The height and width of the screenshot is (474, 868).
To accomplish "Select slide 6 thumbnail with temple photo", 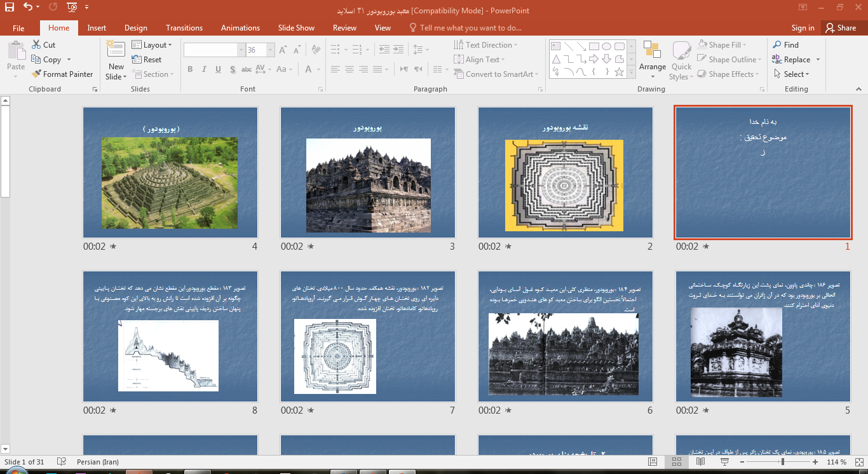I will click(565, 336).
